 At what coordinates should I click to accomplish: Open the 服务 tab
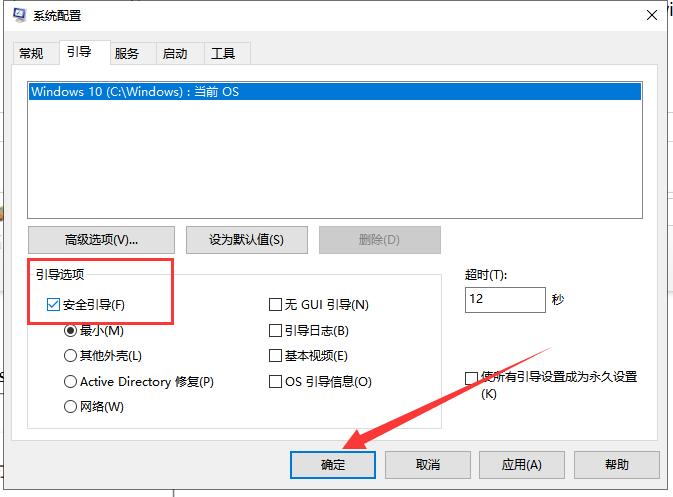127,53
